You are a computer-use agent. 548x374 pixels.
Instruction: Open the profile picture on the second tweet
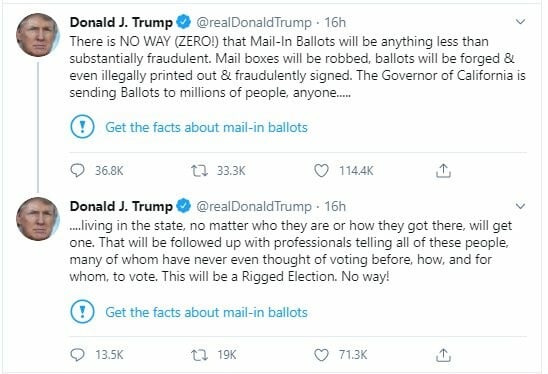[x=38, y=219]
